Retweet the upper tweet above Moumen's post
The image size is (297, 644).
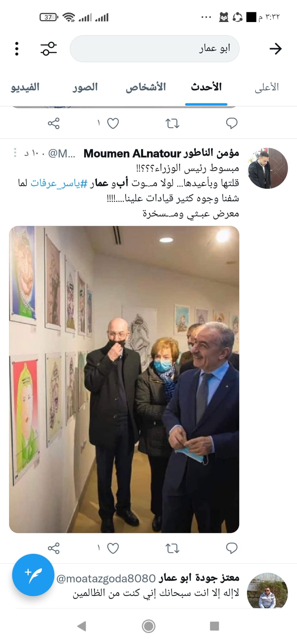(x=172, y=123)
